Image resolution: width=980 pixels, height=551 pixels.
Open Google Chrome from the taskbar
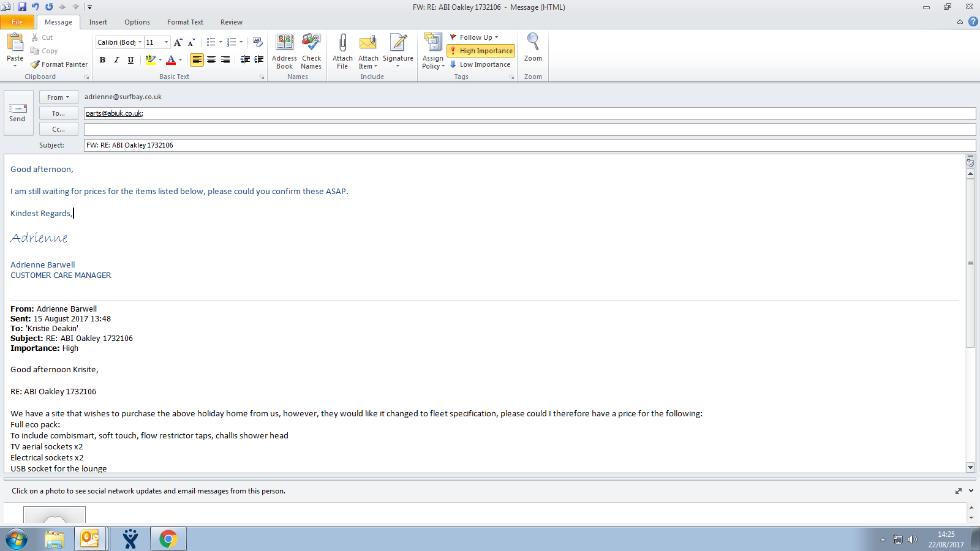(x=168, y=539)
